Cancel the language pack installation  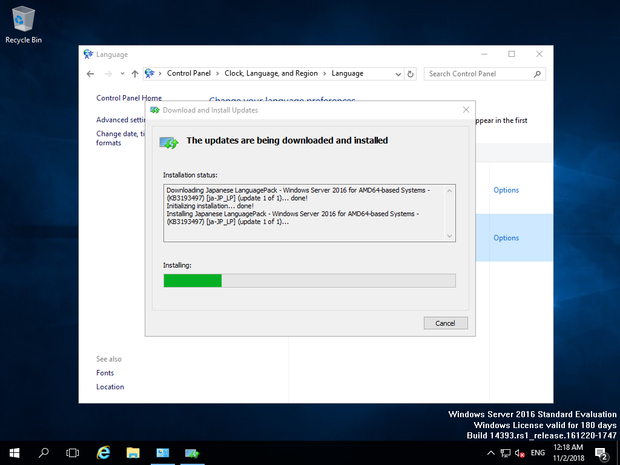[446, 323]
